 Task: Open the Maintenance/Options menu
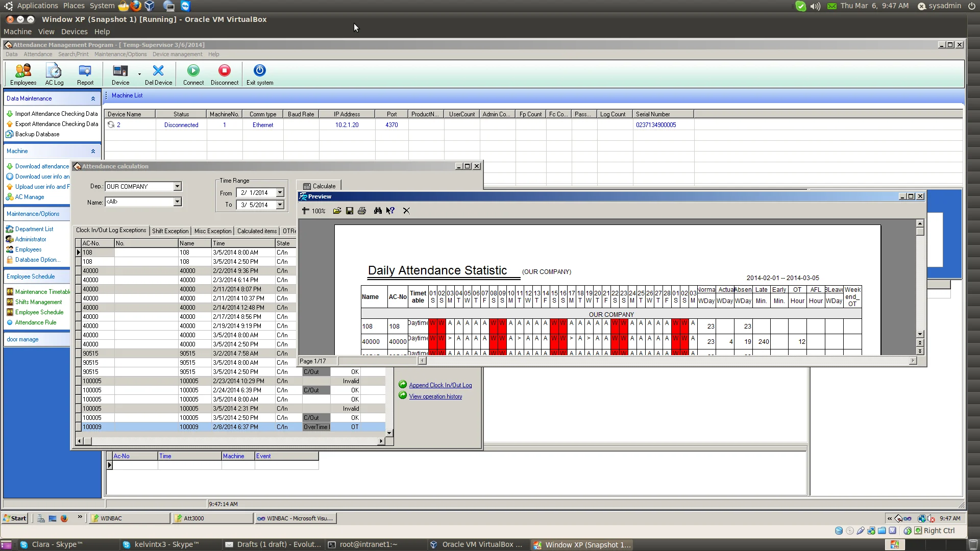point(120,54)
